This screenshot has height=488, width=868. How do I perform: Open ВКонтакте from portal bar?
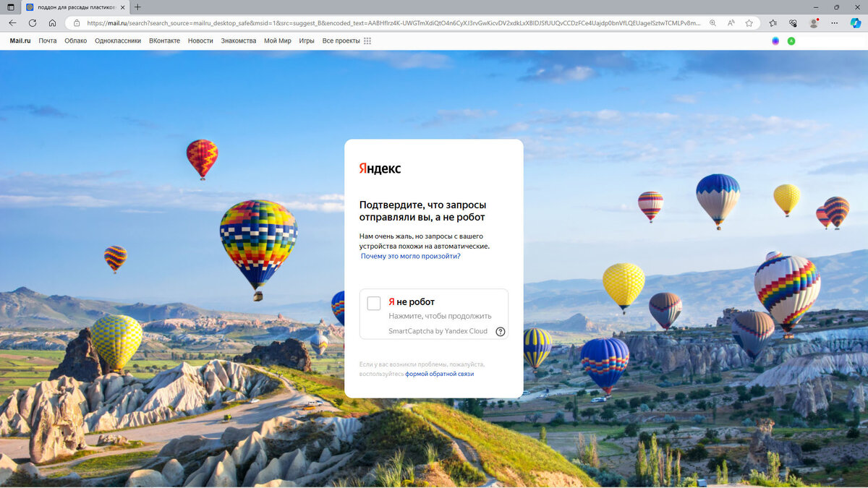tap(164, 41)
